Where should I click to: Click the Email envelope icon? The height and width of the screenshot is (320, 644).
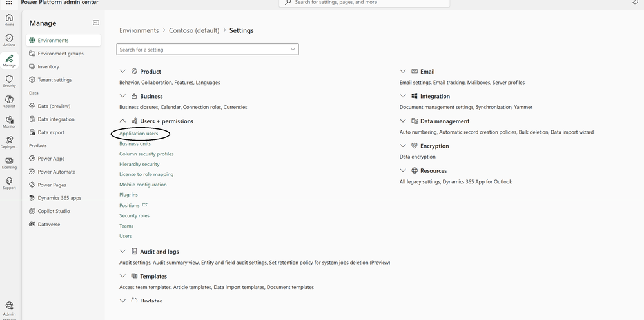414,71
